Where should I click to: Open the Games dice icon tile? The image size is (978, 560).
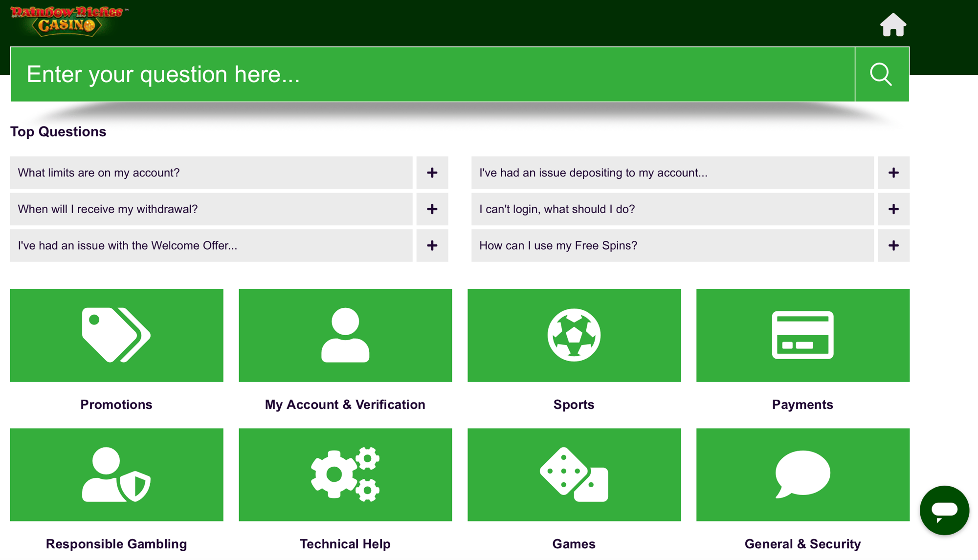pos(574,474)
